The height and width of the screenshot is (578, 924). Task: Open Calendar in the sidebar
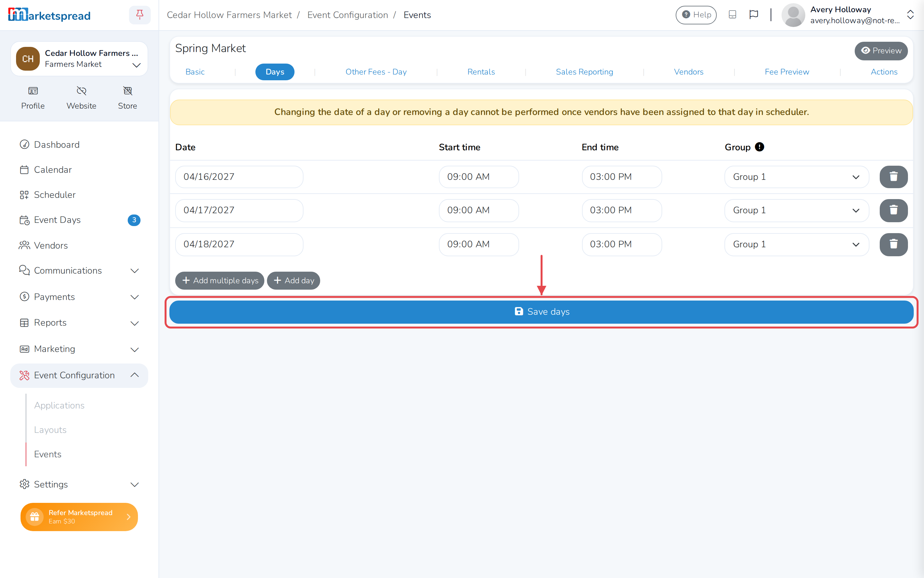(79, 170)
